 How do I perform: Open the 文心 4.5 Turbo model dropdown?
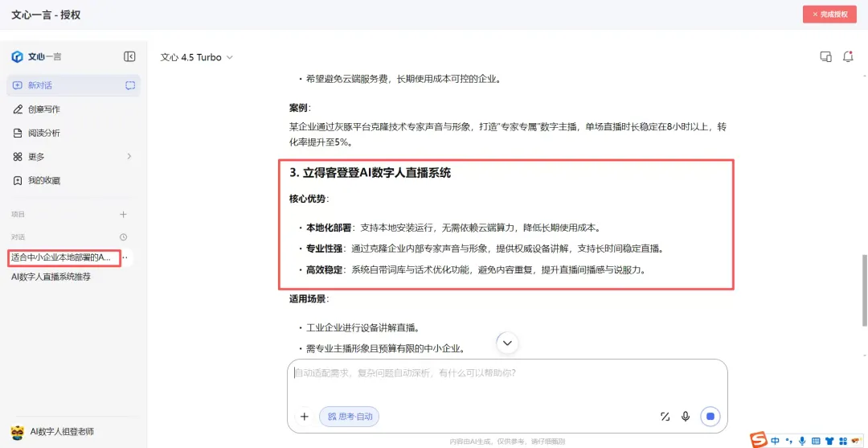point(197,57)
